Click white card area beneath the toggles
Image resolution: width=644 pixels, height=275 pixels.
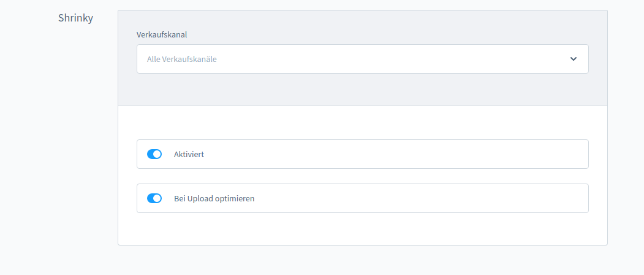coord(362,228)
